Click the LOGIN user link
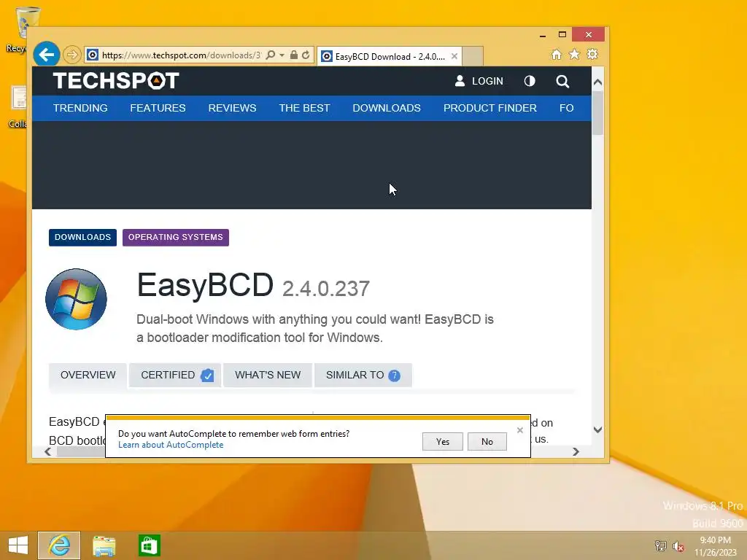 479,81
